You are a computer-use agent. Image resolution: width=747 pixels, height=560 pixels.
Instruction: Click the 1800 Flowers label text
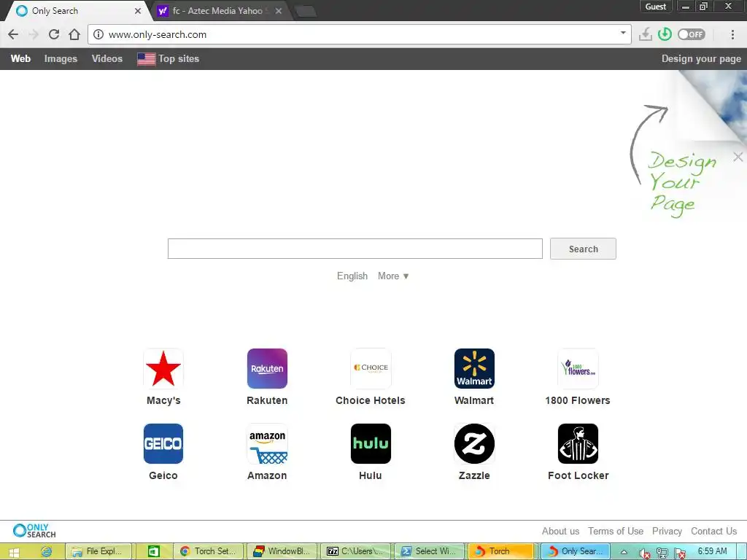pyautogui.click(x=578, y=400)
